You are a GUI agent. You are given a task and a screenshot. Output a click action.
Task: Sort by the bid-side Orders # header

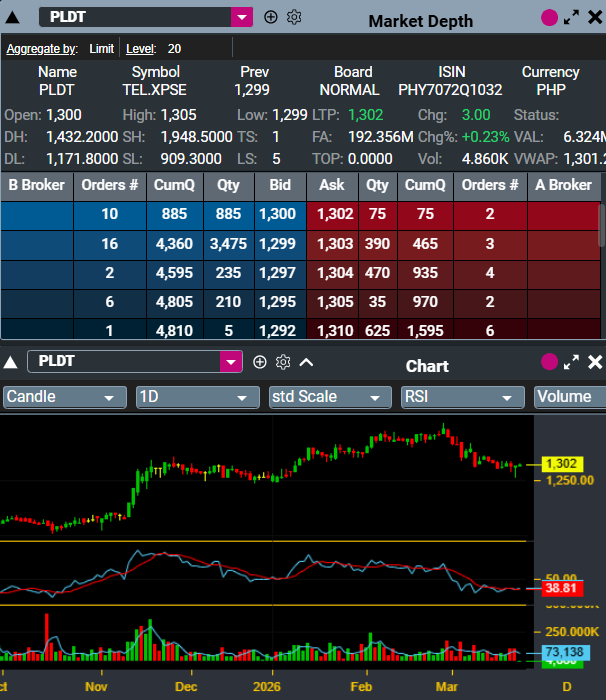point(110,185)
